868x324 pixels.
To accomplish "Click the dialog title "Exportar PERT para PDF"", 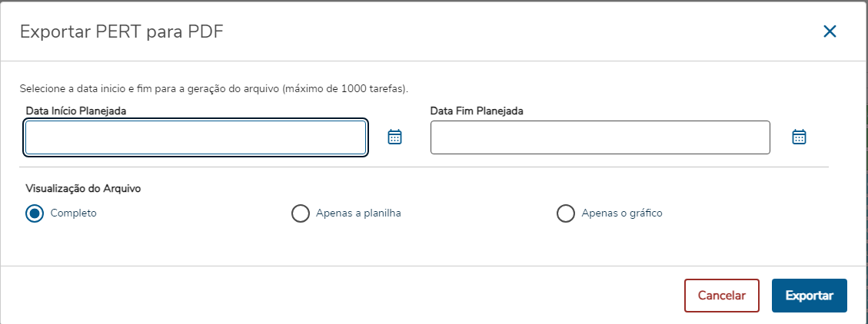I will point(121,31).
